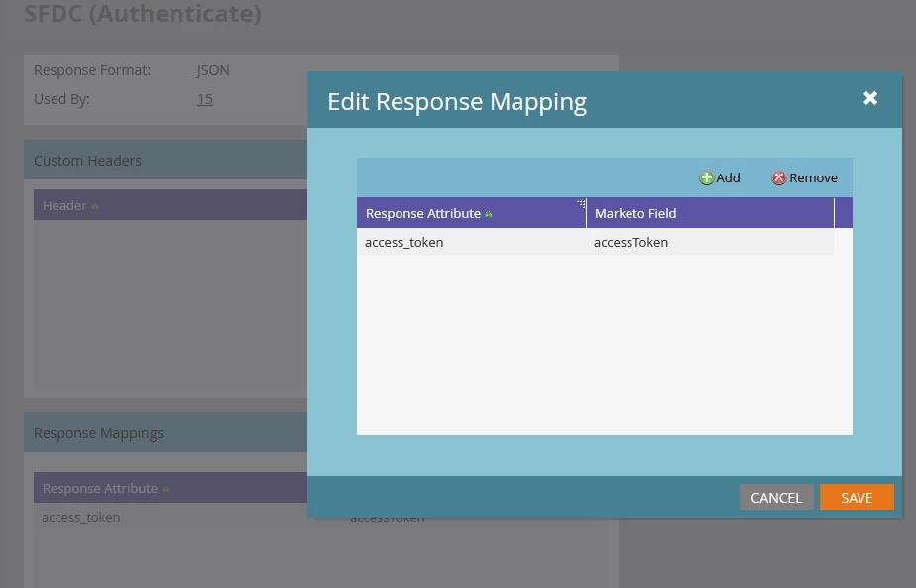The width and height of the screenshot is (916, 588).
Task: Open the column menu on the dialog's Response Attribute header
Action: pos(581,204)
